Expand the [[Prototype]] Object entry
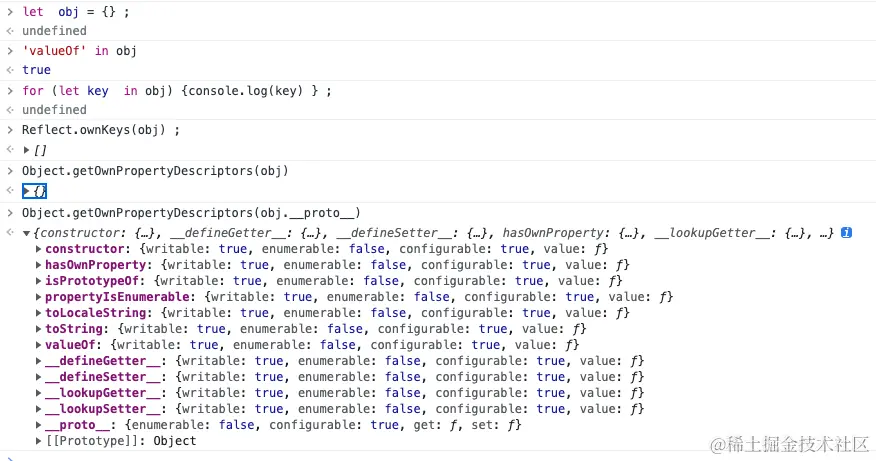 coord(39,441)
